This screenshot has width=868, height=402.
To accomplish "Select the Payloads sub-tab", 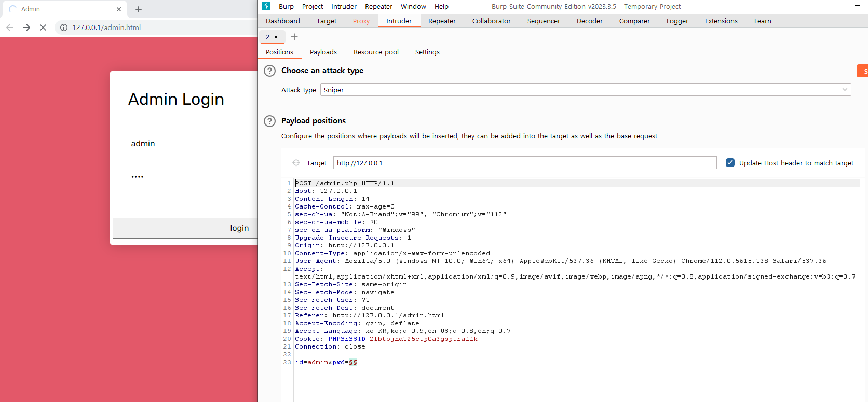I will [323, 52].
